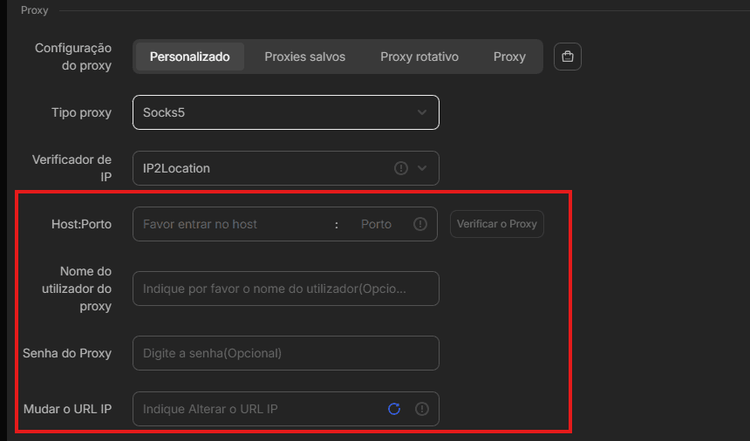The width and height of the screenshot is (750, 441).
Task: Click info icon in Mudar o URL IP field
Action: [x=422, y=409]
